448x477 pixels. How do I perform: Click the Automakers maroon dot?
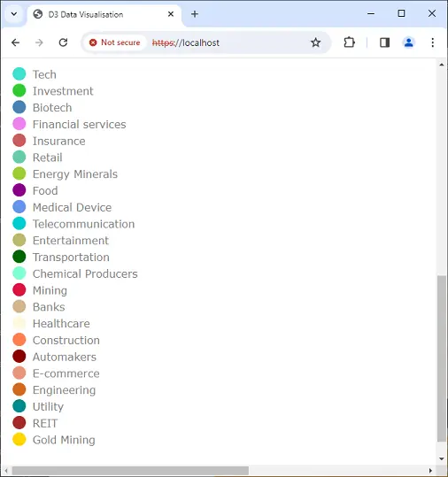pos(19,357)
